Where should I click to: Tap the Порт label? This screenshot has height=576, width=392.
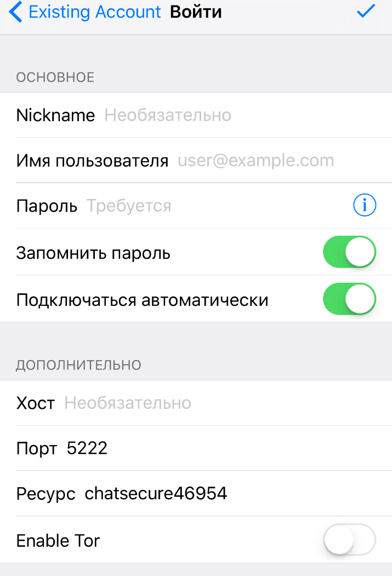coord(37,448)
